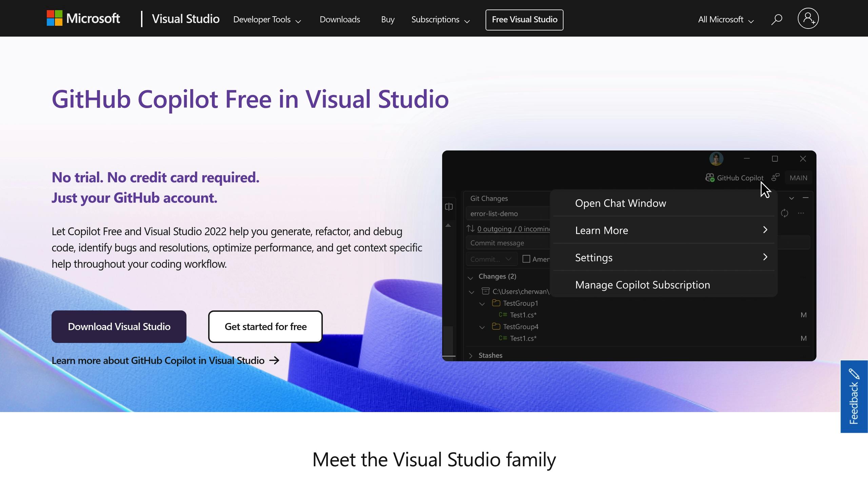Open the Developer Tools dropdown menu
868x488 pixels.
click(x=267, y=19)
